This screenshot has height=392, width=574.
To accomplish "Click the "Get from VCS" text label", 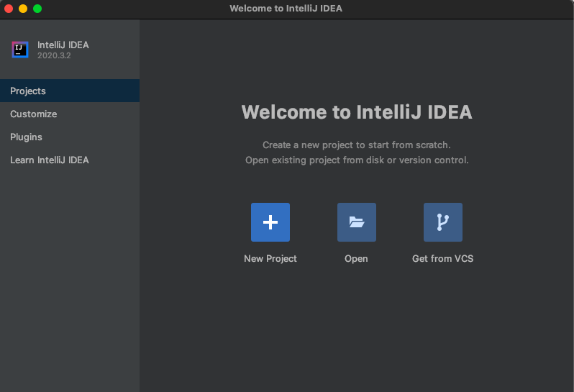I will pos(442,259).
